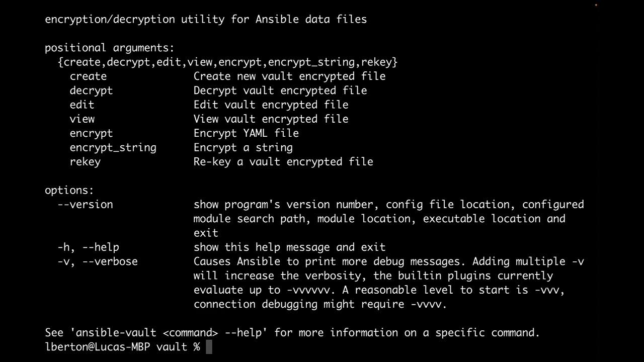Click the "positional arguments:" heading
The width and height of the screenshot is (644, 362).
point(109,48)
